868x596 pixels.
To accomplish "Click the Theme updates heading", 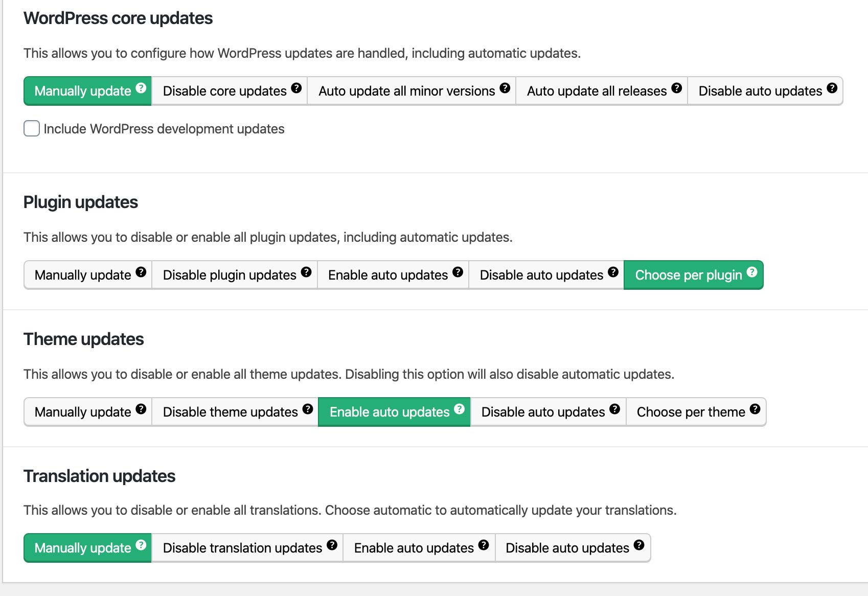I will (x=84, y=339).
